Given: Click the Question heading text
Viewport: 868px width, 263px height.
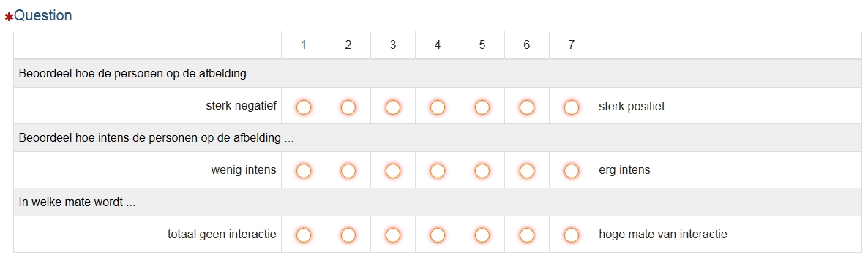Looking at the screenshot, I should [42, 15].
